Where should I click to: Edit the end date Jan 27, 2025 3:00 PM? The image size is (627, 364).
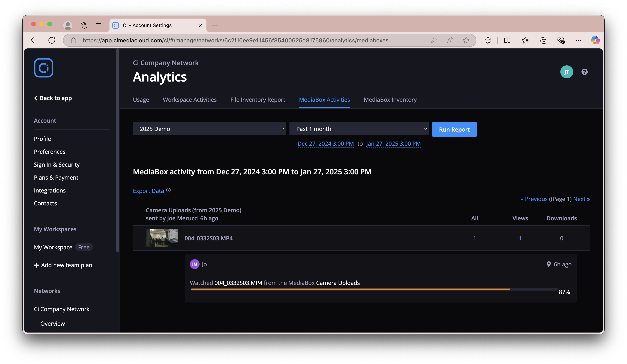(393, 144)
